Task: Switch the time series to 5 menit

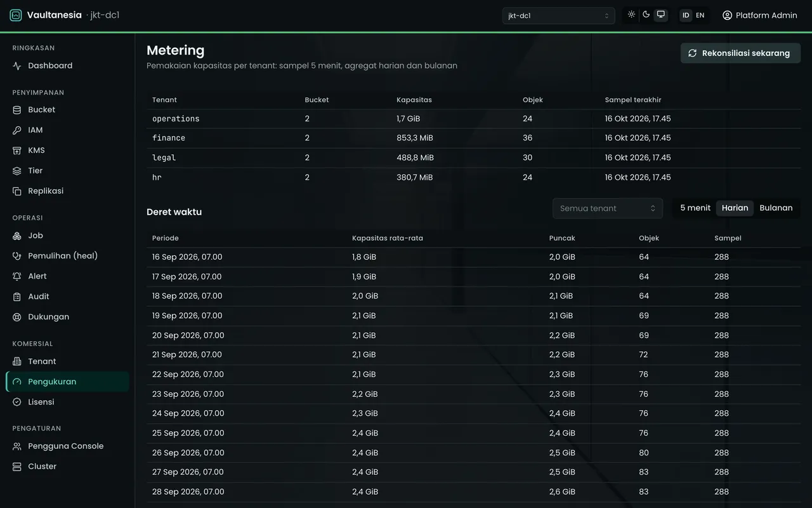Action: (695, 208)
